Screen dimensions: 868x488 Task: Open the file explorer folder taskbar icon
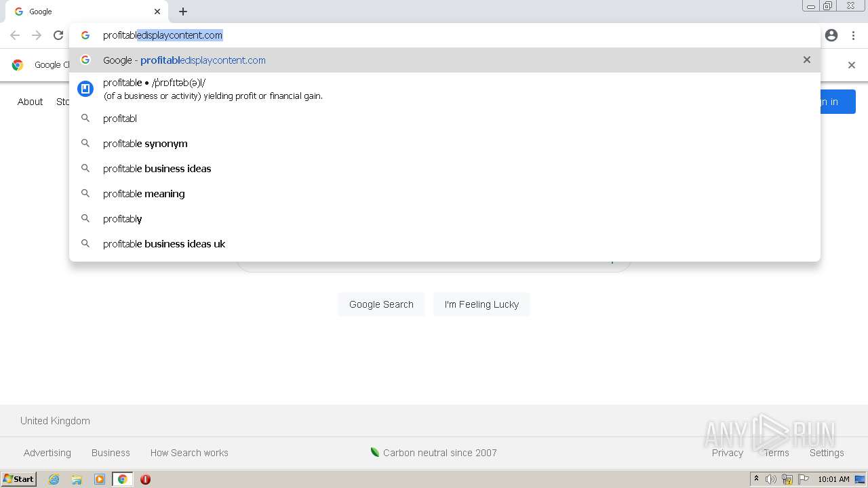(77, 479)
